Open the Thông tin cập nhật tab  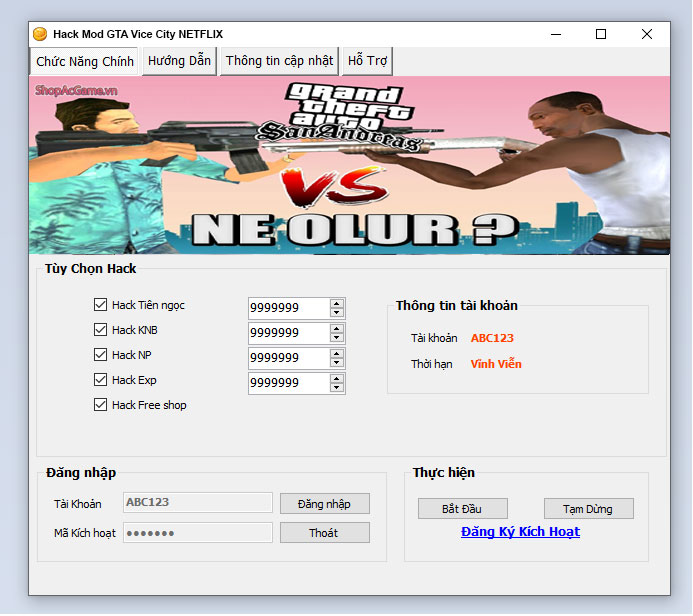pos(279,61)
